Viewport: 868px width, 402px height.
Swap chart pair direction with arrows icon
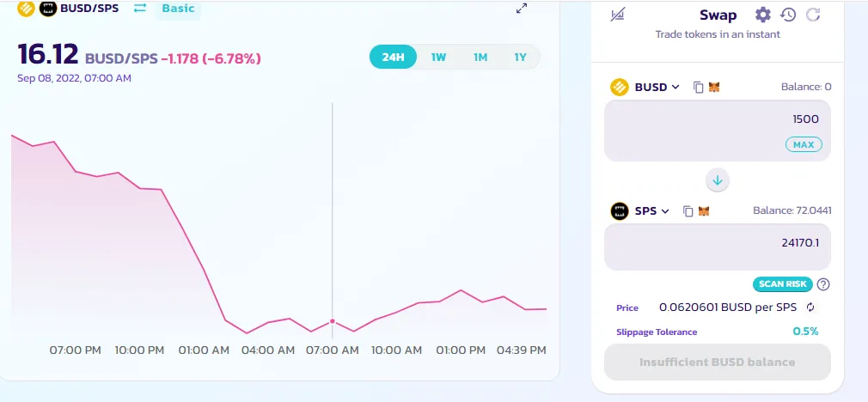(x=140, y=9)
